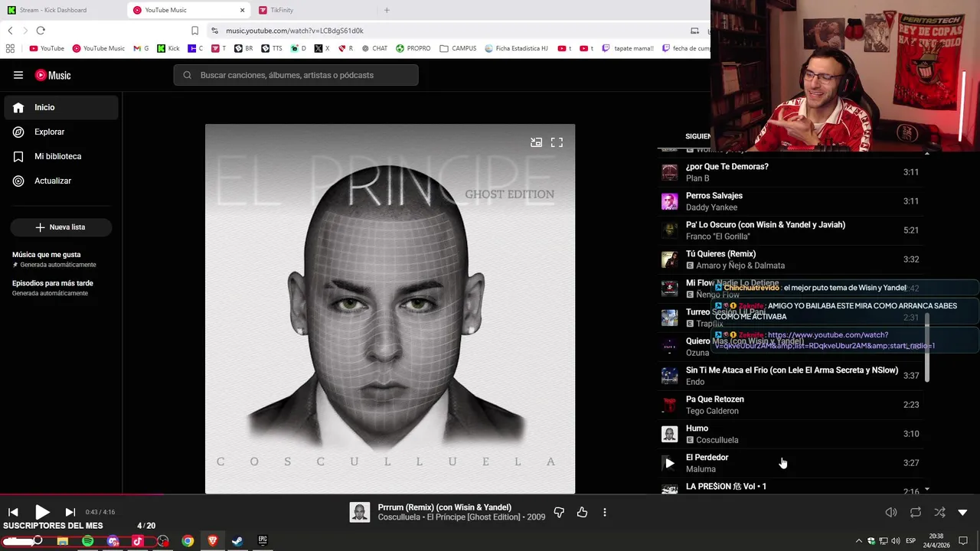Open TTS bookmark
980x551 pixels.
click(x=271, y=48)
